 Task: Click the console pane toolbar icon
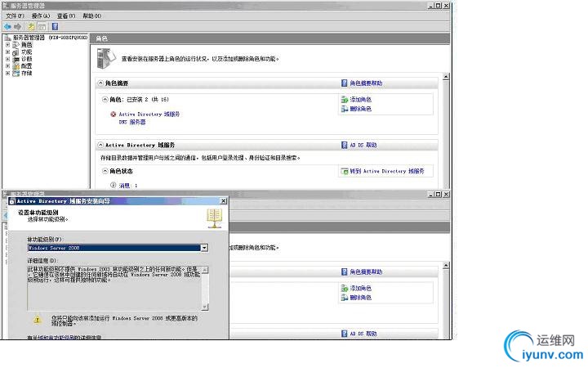click(x=42, y=27)
